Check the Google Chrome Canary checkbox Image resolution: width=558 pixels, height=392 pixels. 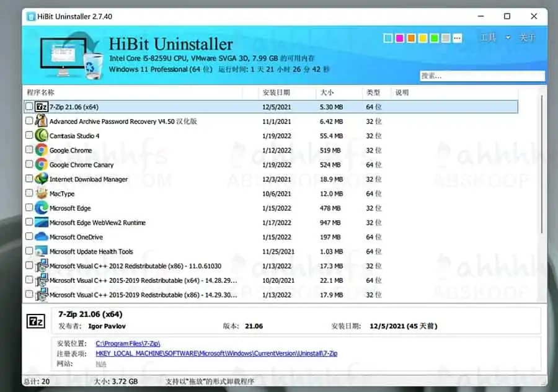[29, 164]
